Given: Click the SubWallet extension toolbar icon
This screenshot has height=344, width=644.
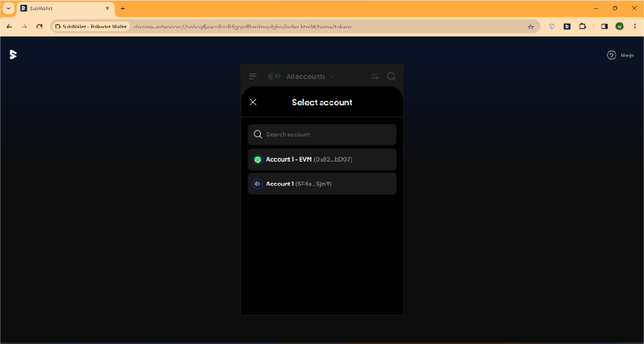Looking at the screenshot, I should 567,26.
